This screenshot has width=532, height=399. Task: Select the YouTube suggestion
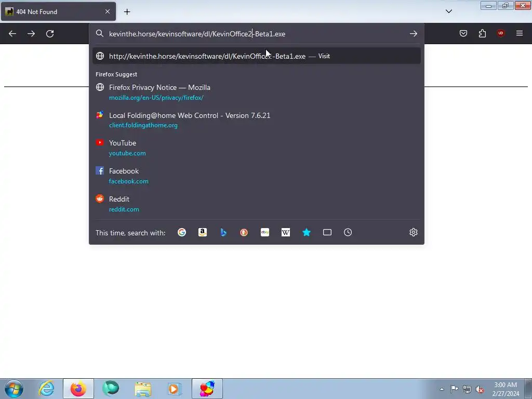tap(257, 148)
